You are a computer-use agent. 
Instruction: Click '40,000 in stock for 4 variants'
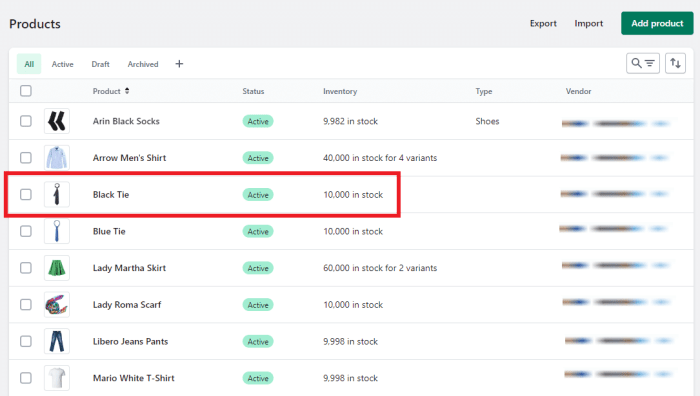[380, 158]
